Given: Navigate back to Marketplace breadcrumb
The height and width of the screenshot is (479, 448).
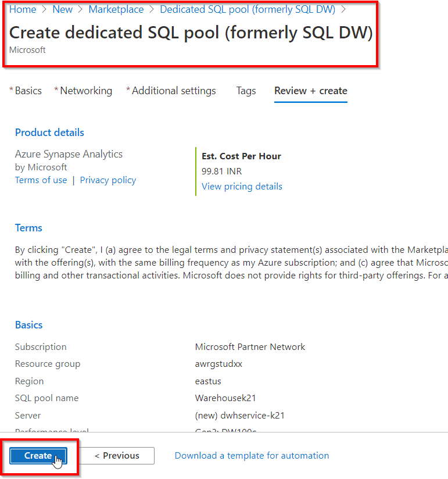Looking at the screenshot, I should point(116,9).
